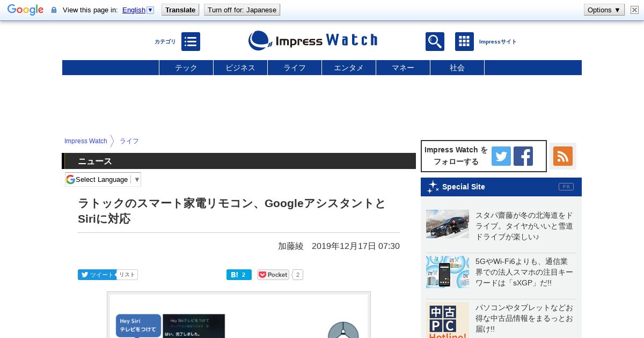Click the Twitter リスト button

tap(127, 275)
